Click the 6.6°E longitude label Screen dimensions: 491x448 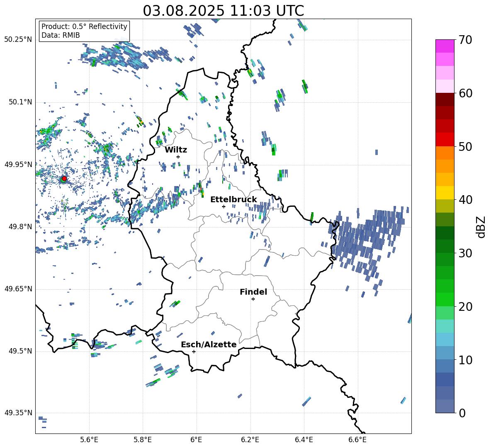357,440
